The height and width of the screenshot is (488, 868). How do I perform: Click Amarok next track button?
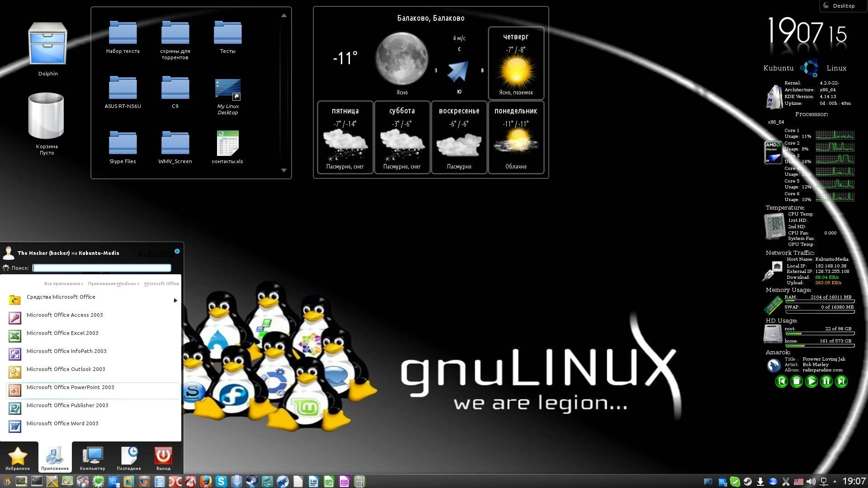point(841,381)
